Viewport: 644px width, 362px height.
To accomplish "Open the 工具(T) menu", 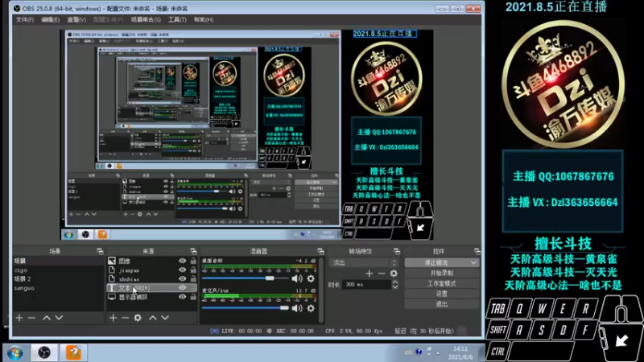I will [177, 19].
